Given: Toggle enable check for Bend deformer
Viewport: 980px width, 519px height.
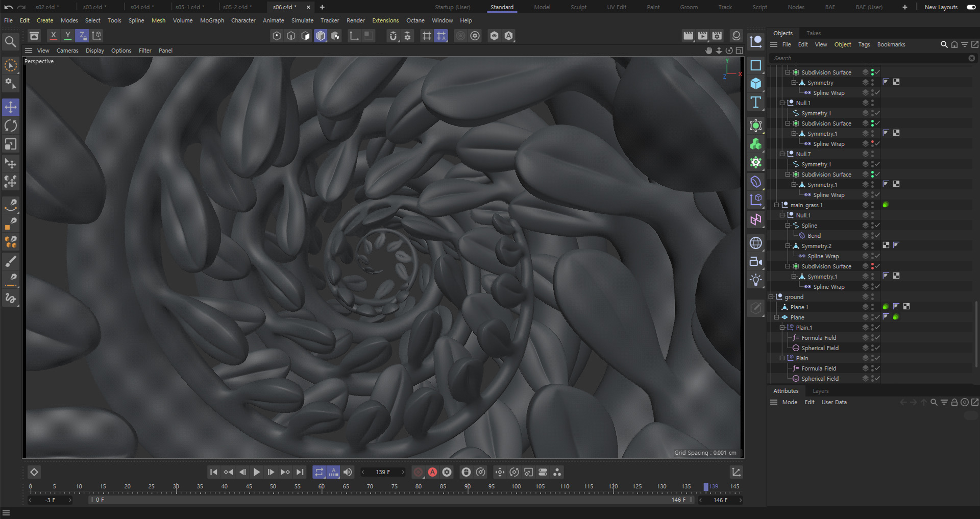Looking at the screenshot, I should tap(877, 236).
